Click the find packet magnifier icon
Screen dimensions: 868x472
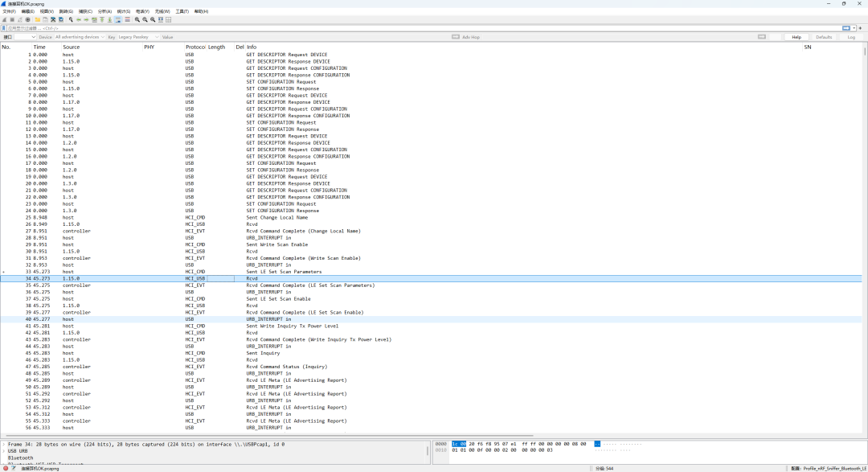coord(71,19)
